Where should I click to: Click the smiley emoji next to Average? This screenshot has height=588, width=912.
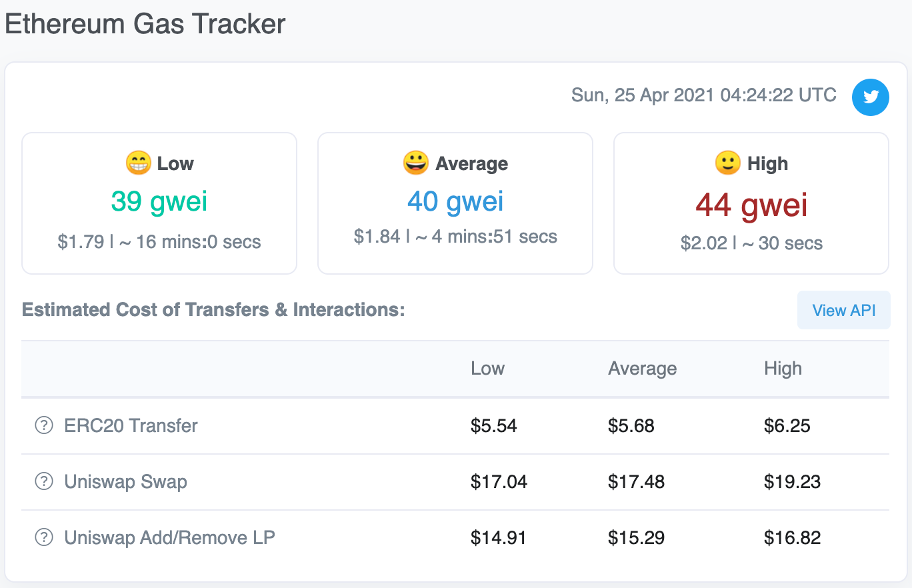click(x=415, y=163)
